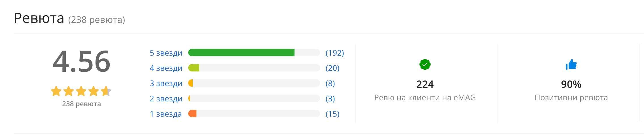Image resolution: width=644 pixels, height=135 pixels.
Task: Click the (192) review count
Action: pyautogui.click(x=335, y=53)
